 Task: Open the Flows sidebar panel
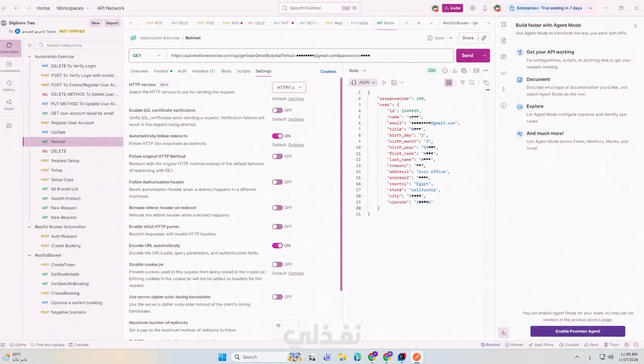coord(9,104)
